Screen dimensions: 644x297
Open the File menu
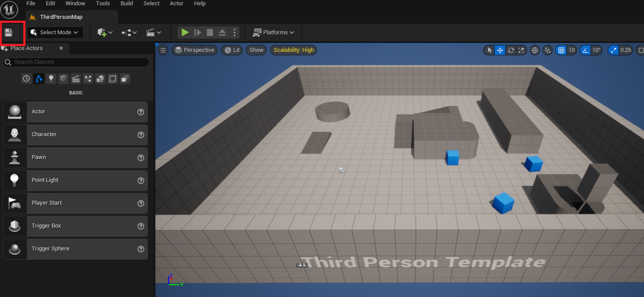pyautogui.click(x=31, y=4)
